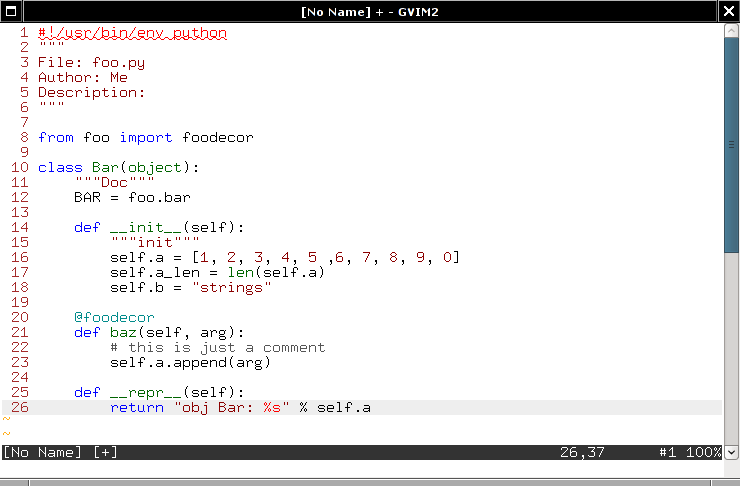
Task: Close the GVIM2 window
Action: (x=729, y=11)
